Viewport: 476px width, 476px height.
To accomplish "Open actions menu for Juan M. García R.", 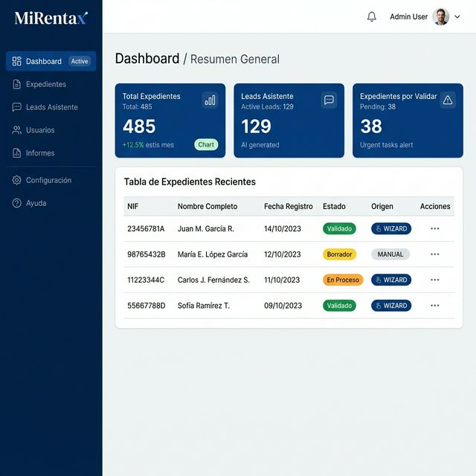I will (435, 228).
